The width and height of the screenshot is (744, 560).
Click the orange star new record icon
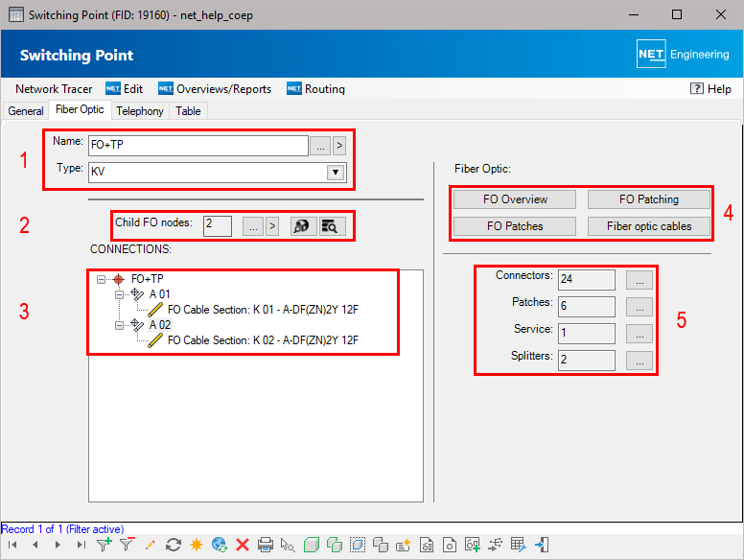point(196,545)
